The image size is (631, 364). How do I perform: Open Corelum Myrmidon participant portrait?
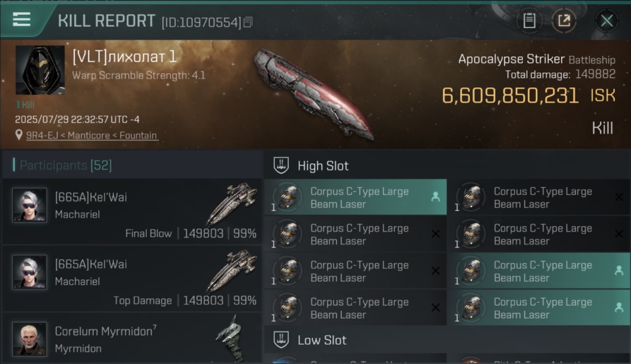point(30,338)
